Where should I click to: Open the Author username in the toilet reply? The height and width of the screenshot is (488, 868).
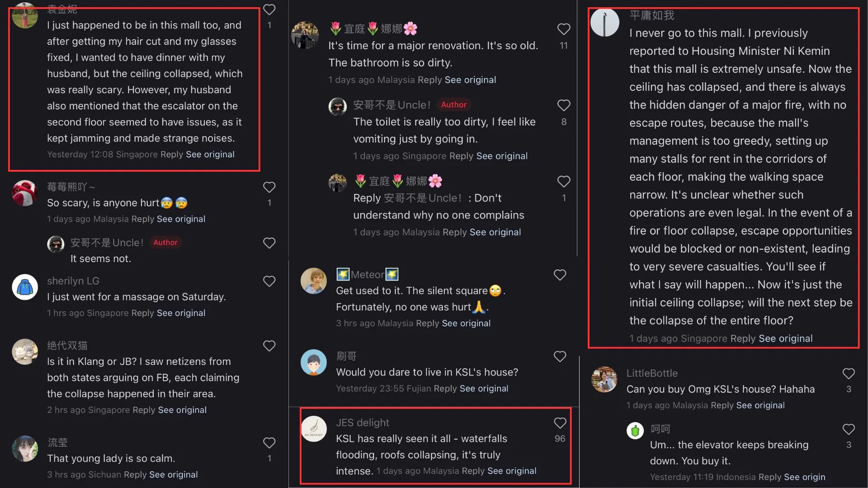(x=392, y=105)
